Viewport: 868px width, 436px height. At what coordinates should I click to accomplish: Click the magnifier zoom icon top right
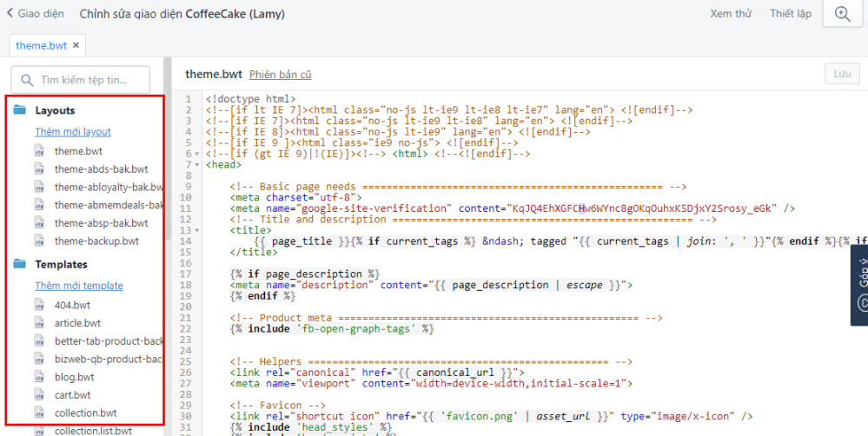pyautogui.click(x=842, y=14)
